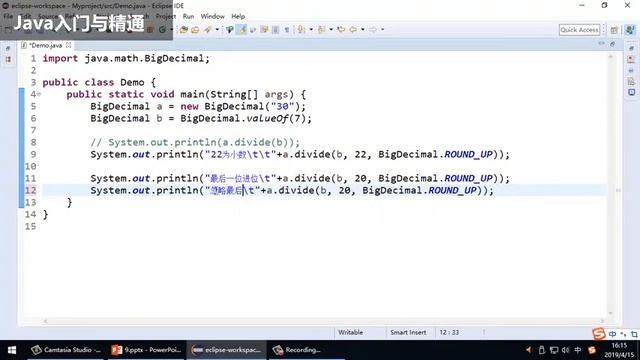Image resolution: width=640 pixels, height=360 pixels.
Task: Open the Help menu
Action: click(238, 16)
